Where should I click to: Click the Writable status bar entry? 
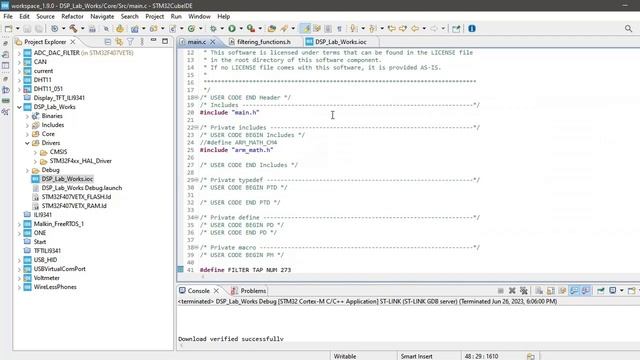tap(345, 356)
